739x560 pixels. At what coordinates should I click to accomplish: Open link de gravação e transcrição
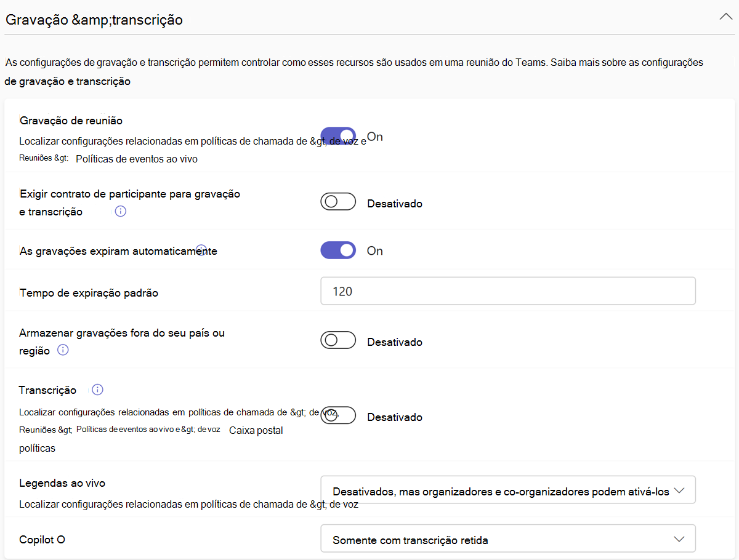[67, 81]
